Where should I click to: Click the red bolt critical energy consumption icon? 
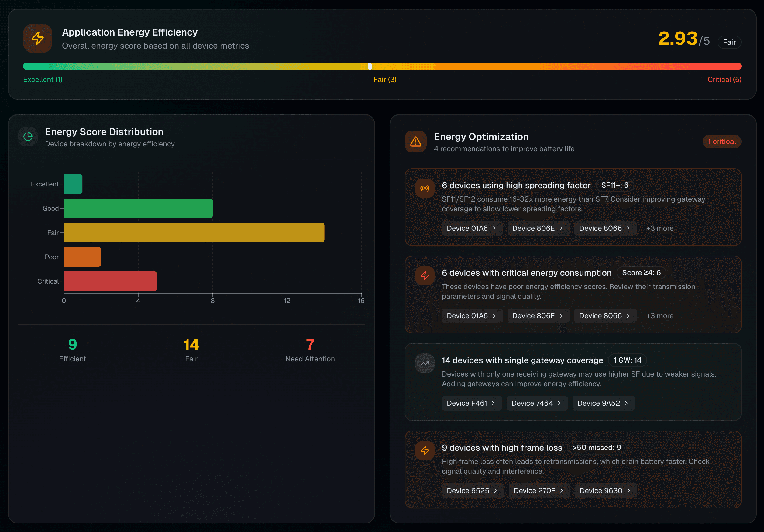pyautogui.click(x=425, y=276)
